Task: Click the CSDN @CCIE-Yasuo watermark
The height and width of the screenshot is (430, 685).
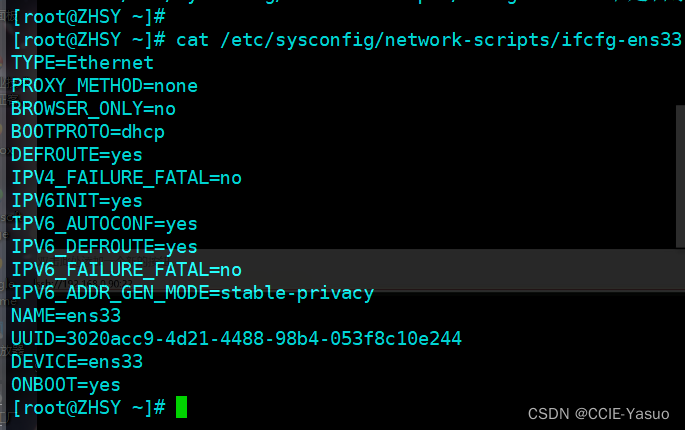Action: coord(599,414)
